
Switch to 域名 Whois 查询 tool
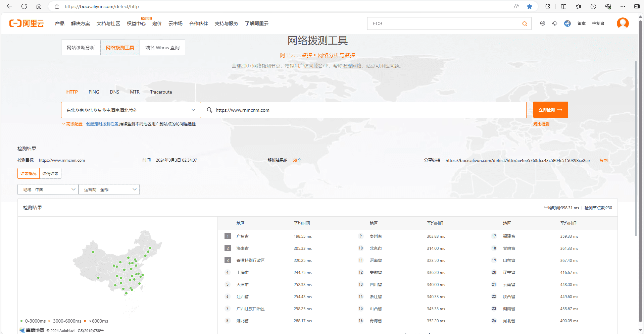tap(162, 47)
